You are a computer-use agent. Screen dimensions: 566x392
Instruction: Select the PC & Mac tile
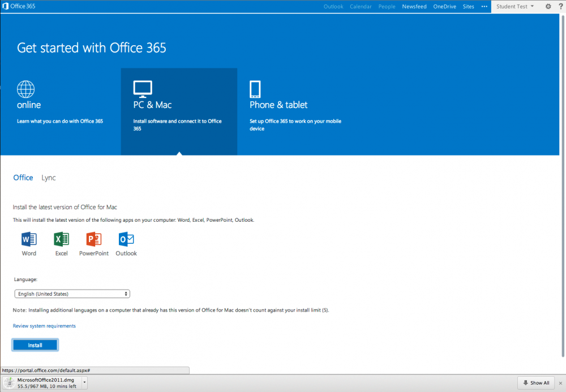pyautogui.click(x=179, y=110)
